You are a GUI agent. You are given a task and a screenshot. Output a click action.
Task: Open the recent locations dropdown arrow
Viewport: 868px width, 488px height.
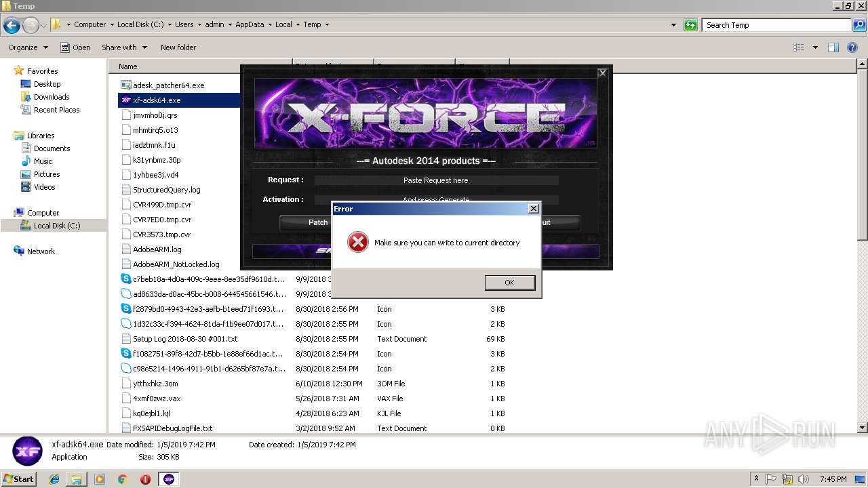pyautogui.click(x=43, y=26)
